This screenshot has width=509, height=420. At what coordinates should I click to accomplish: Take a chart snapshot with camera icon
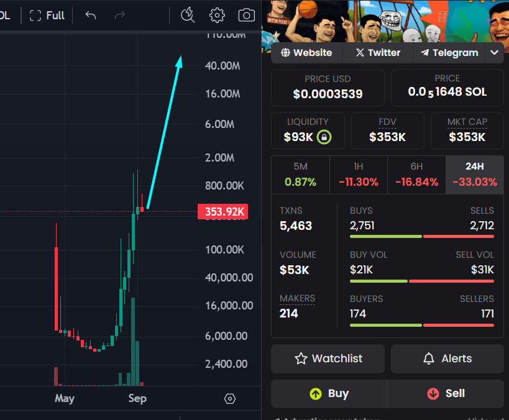click(x=246, y=16)
